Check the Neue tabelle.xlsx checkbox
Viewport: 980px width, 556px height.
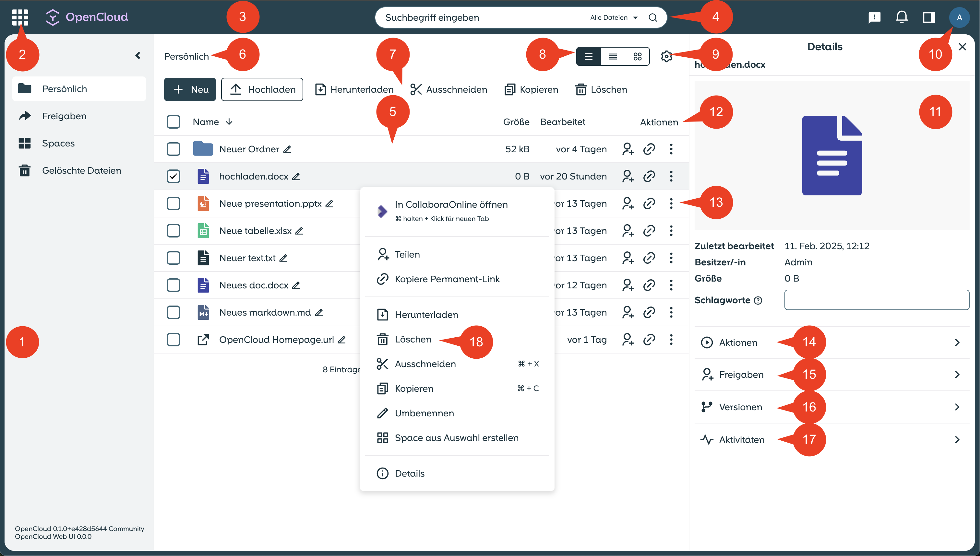click(x=173, y=231)
